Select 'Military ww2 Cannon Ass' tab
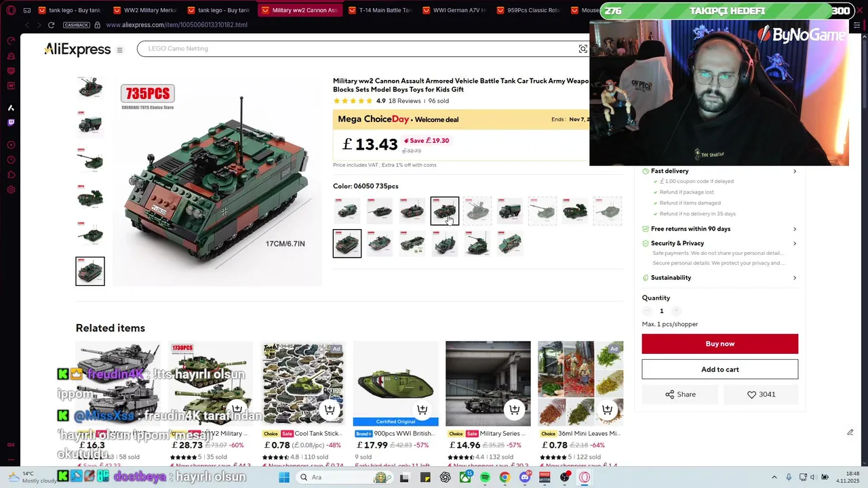Image resolution: width=868 pixels, height=488 pixels. (299, 10)
